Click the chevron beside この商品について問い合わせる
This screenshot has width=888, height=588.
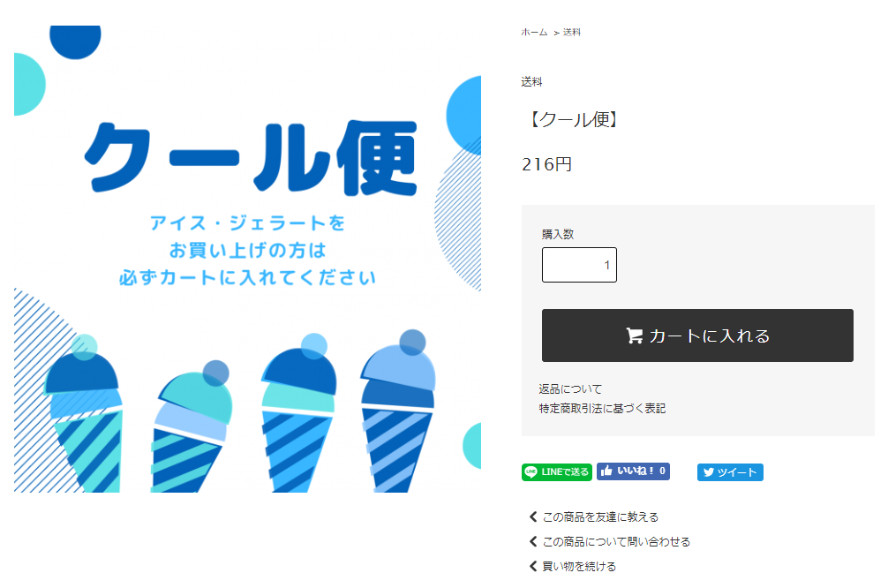pyautogui.click(x=533, y=541)
